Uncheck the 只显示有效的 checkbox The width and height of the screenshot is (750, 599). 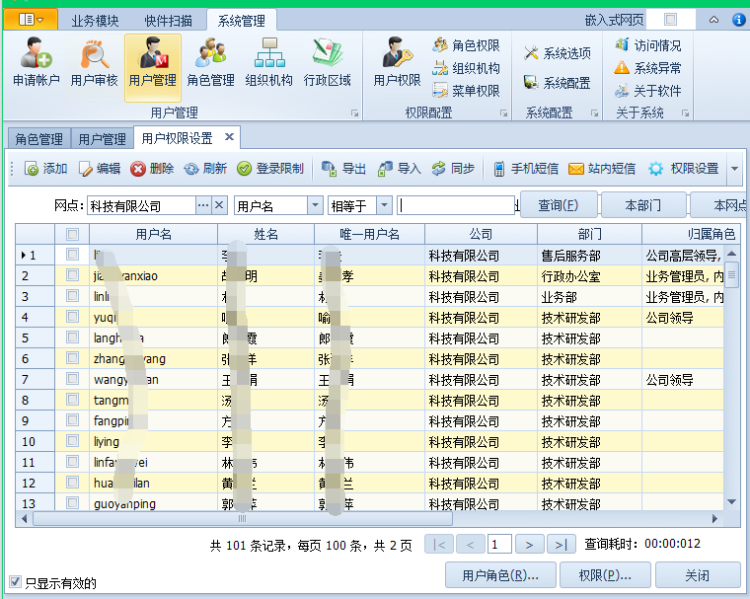click(x=15, y=582)
